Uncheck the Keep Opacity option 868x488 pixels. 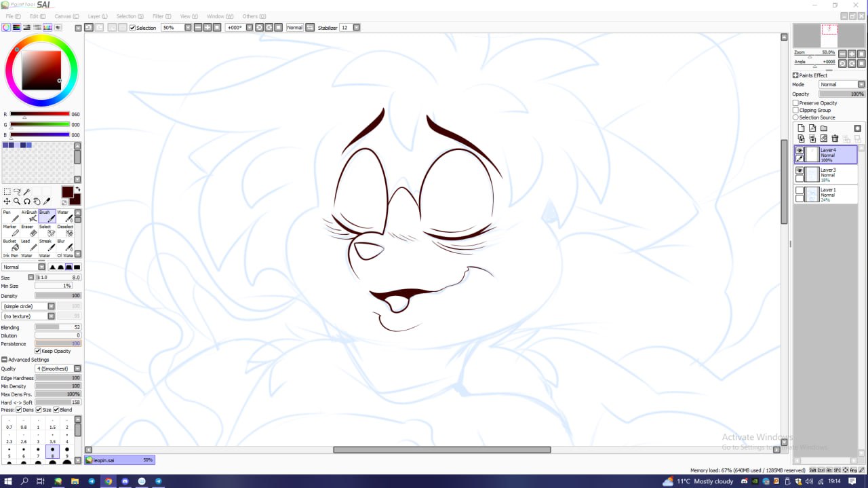[37, 351]
